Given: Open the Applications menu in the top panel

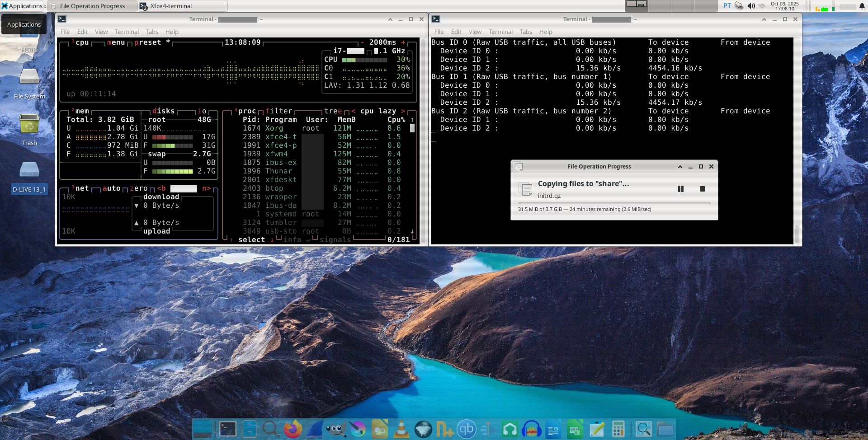Looking at the screenshot, I should tap(22, 6).
